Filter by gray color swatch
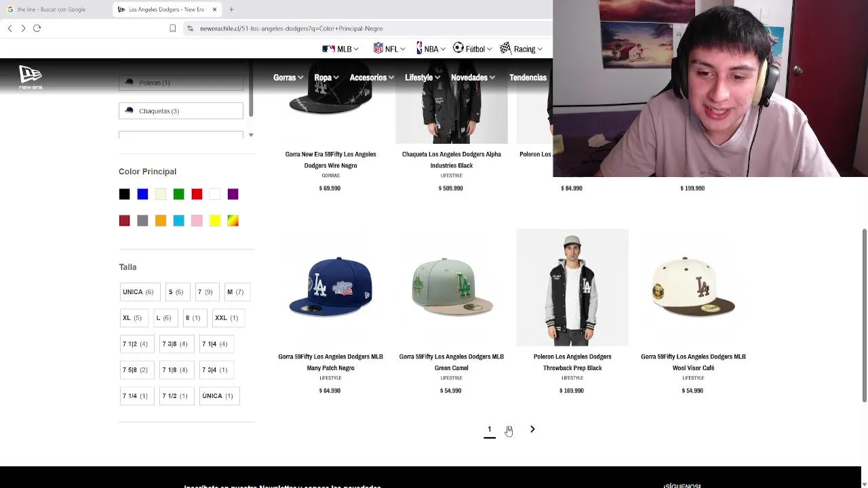The width and height of the screenshot is (868, 488). 142,221
